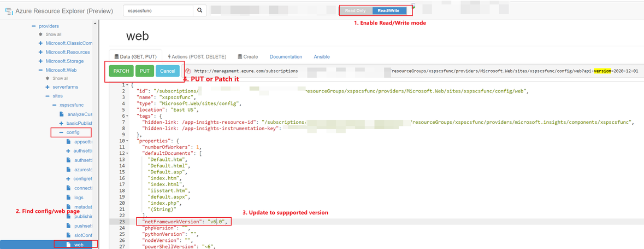Click the file icon next to pushsett
Screen dimensions: 644x249
coord(69,226)
